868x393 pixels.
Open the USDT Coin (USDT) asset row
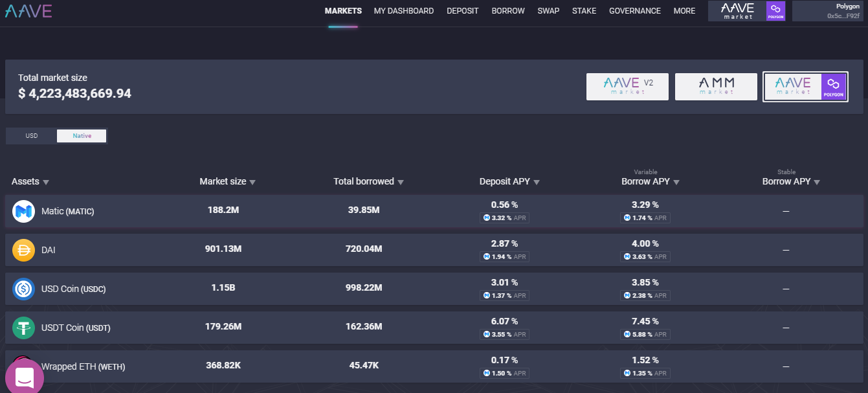click(434, 328)
